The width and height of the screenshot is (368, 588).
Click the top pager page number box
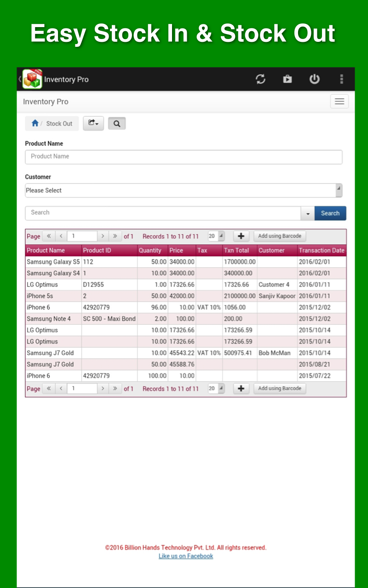(x=82, y=236)
